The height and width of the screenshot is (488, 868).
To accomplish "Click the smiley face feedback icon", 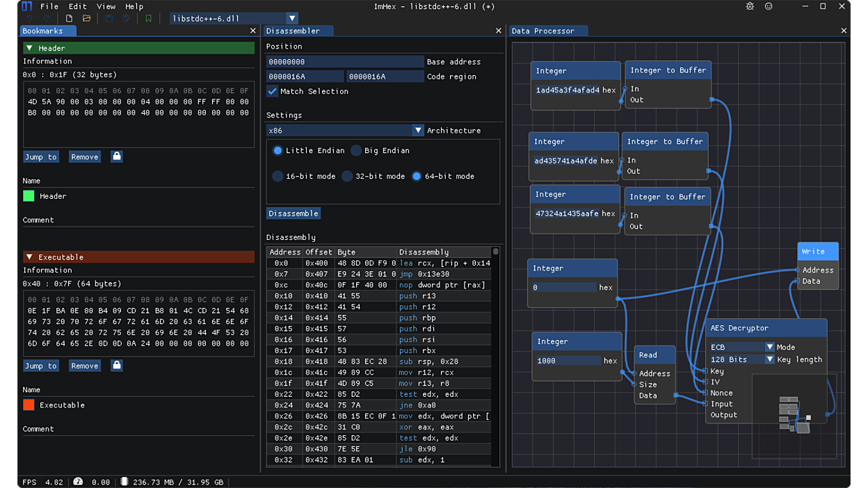I will pos(769,6).
